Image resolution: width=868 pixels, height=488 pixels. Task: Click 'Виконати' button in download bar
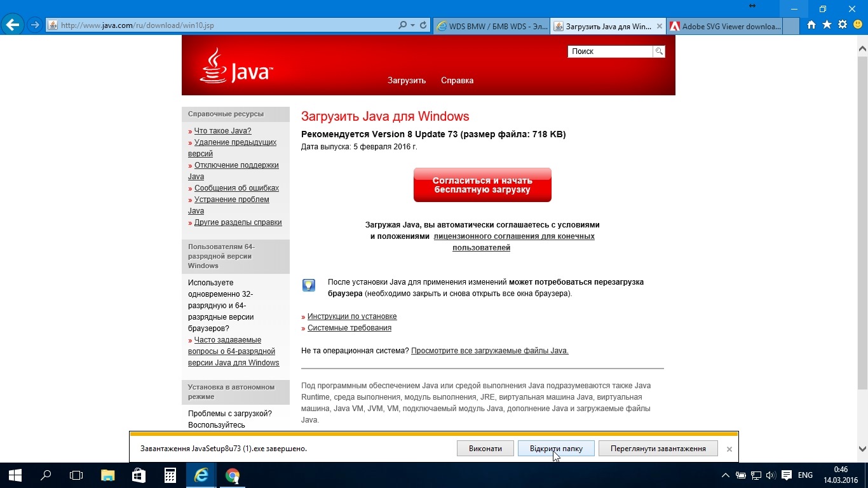[x=485, y=449]
